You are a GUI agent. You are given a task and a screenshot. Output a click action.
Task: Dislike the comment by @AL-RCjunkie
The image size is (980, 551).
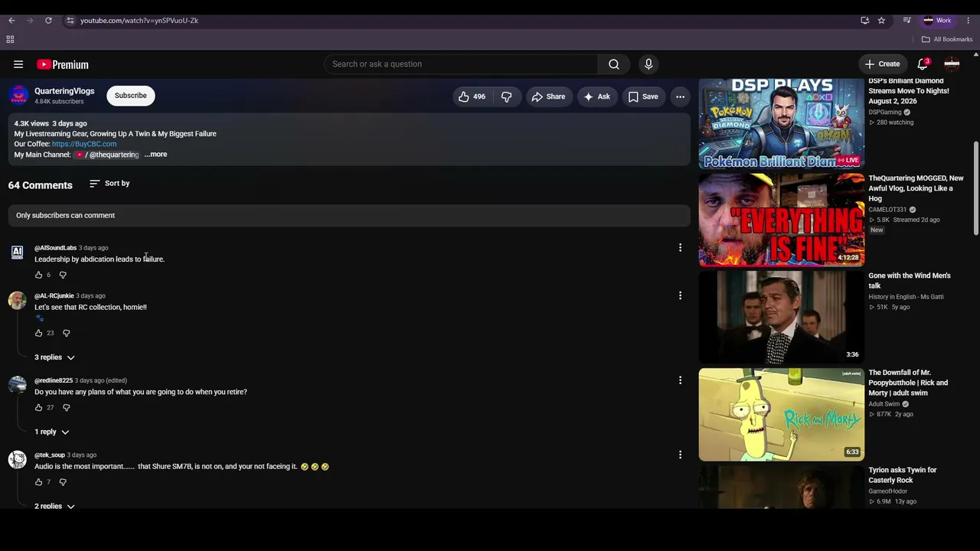[66, 333]
